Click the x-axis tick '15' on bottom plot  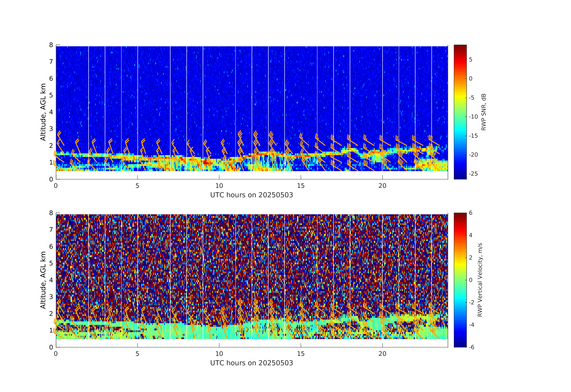(x=301, y=354)
